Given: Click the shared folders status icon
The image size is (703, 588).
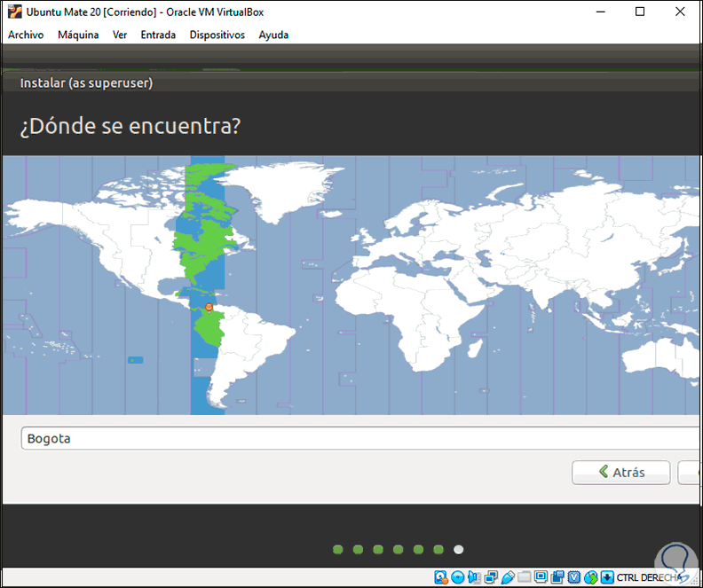Looking at the screenshot, I should pyautogui.click(x=524, y=577).
